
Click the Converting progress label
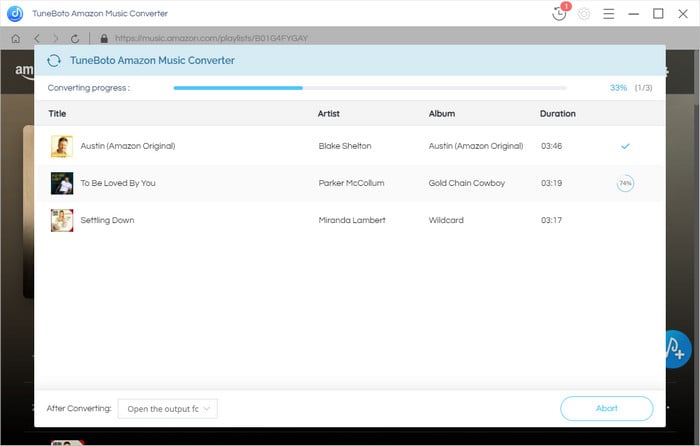pos(89,88)
